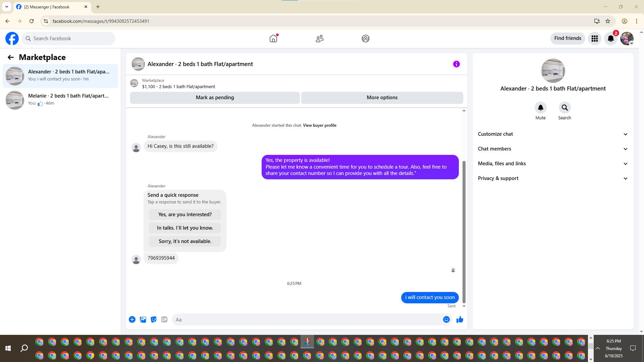Image resolution: width=644 pixels, height=362 pixels.
Task: Click the phone number message 7969395944
Action: tap(161, 258)
